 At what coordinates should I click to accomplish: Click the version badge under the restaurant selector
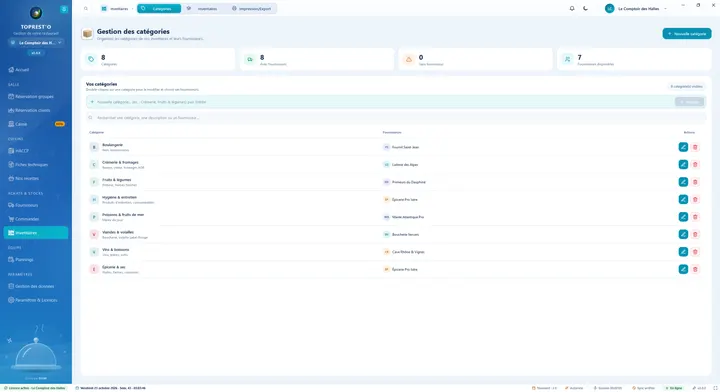36,53
